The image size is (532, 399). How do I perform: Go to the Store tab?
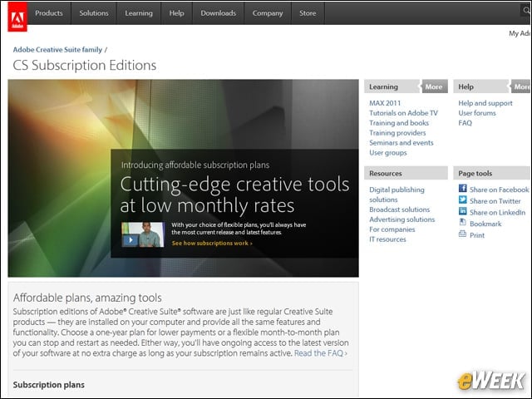pos(308,13)
